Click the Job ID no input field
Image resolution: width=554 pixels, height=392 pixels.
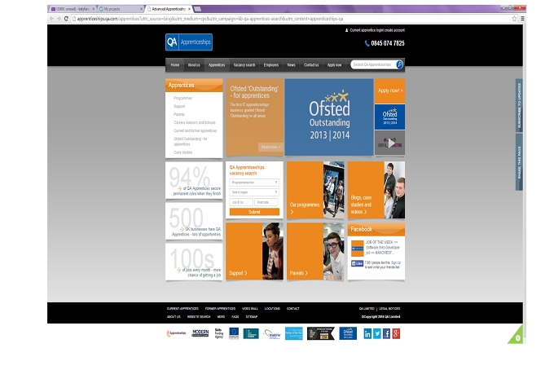(241, 202)
